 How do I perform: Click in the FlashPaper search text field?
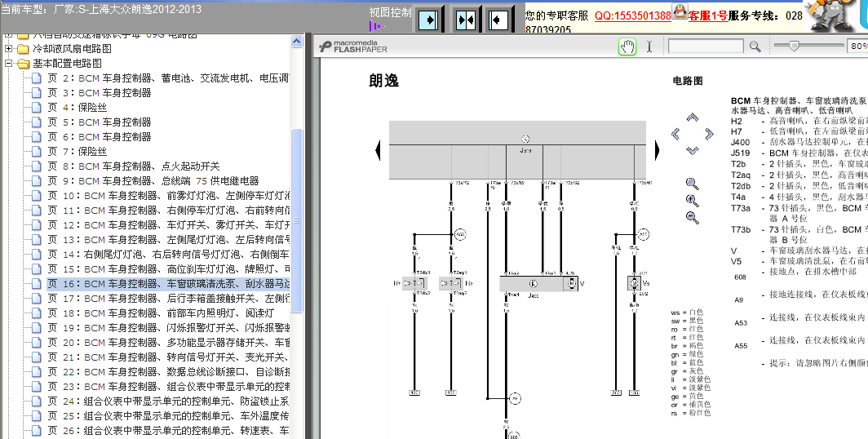tap(706, 47)
